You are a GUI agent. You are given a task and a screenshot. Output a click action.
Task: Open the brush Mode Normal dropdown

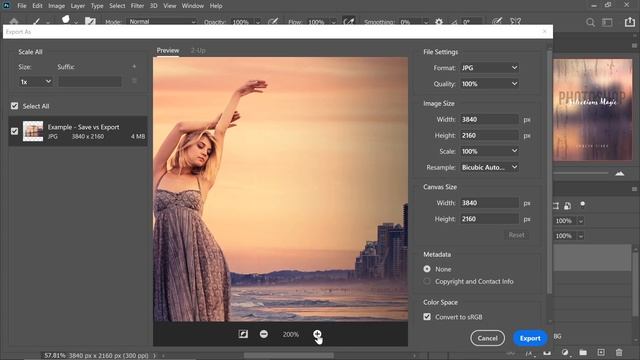click(162, 22)
